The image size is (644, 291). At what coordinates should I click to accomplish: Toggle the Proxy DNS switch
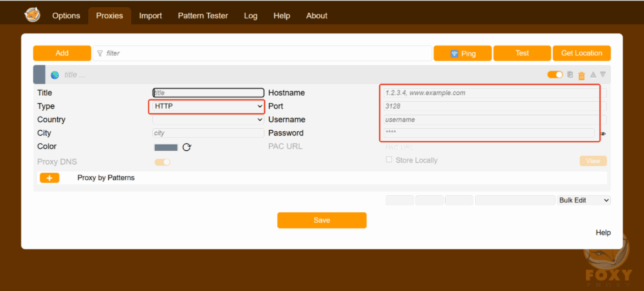(x=162, y=162)
